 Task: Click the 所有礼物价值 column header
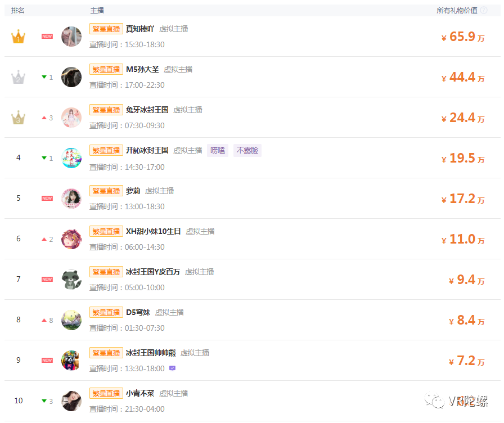457,10
